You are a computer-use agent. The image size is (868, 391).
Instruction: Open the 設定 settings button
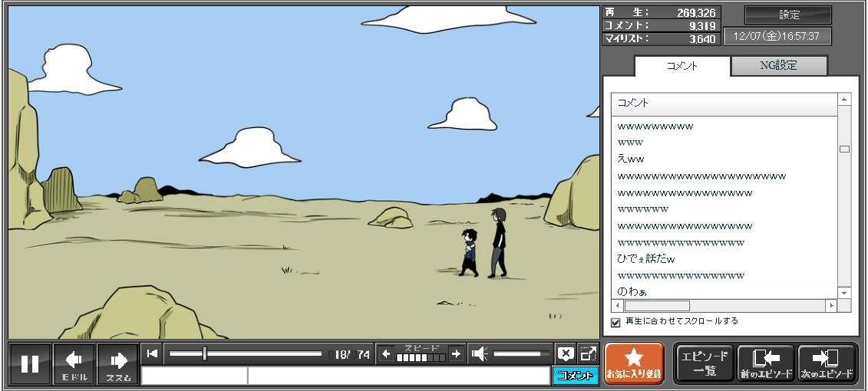[x=788, y=15]
